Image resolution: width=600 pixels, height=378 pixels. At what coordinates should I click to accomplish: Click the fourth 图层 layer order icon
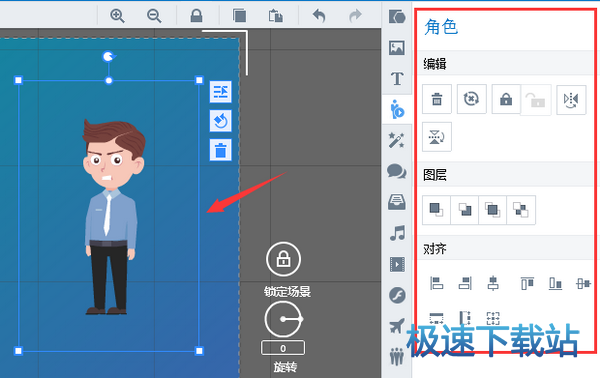coord(521,210)
